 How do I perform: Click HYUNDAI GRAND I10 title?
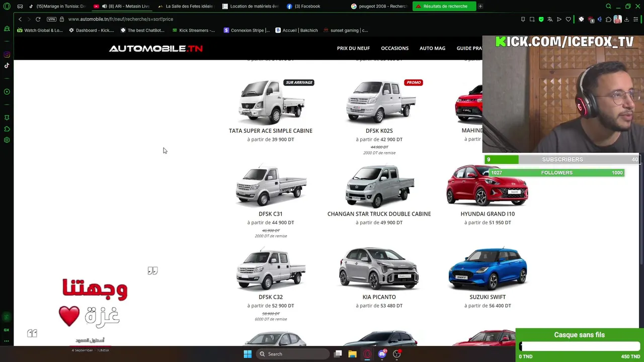(x=488, y=214)
